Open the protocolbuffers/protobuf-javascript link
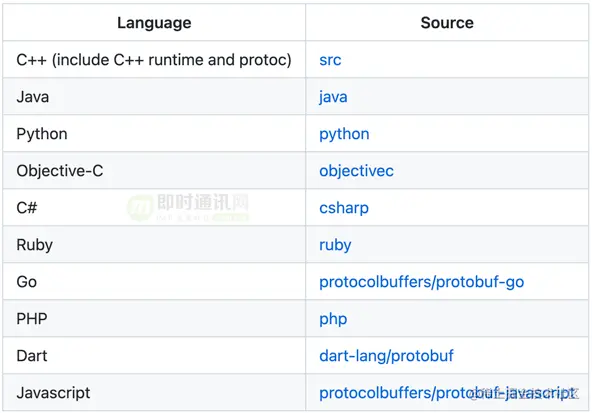Screen dimensions: 592x413 point(447,393)
